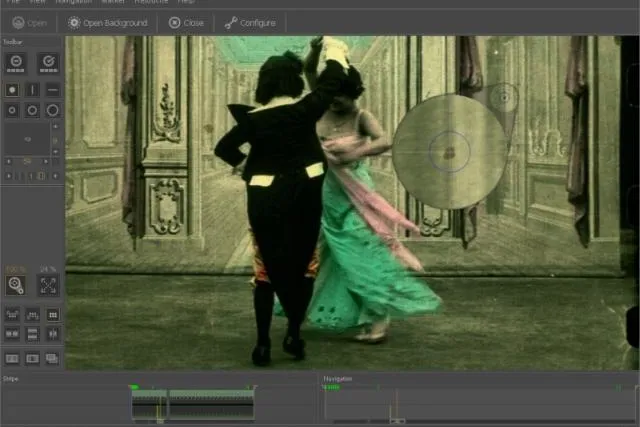The height and width of the screenshot is (427, 640).
Task: Select the circle-minus remove marker tool
Action: (16, 63)
